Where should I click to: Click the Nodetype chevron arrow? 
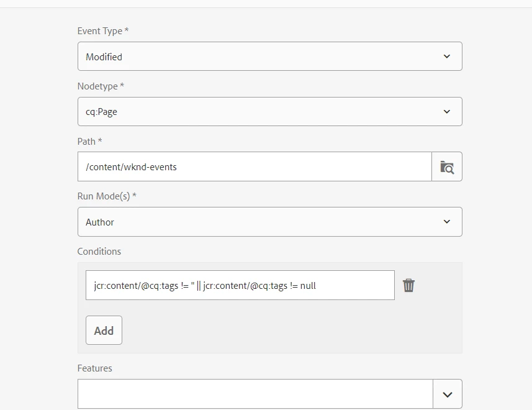[x=447, y=112]
